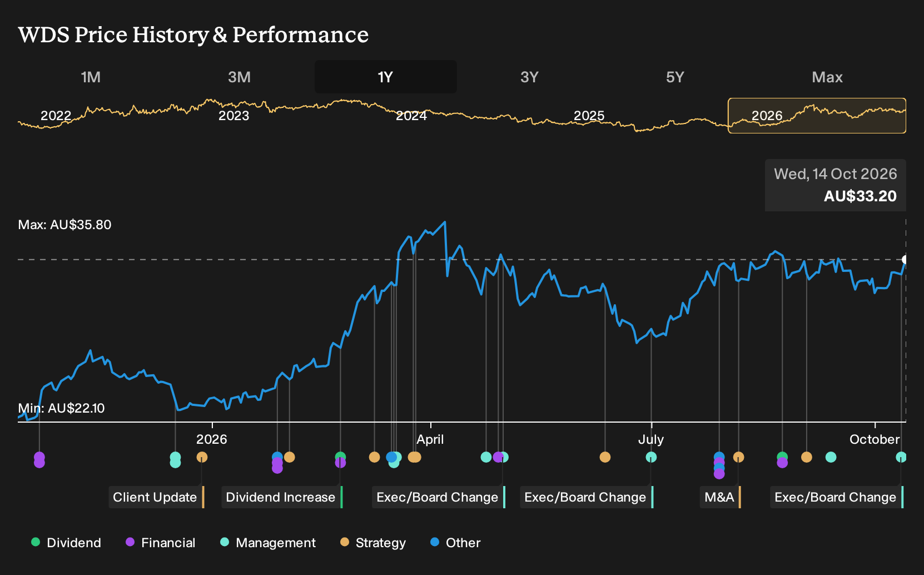This screenshot has width=924, height=575.
Task: Select the 1M time range tab
Action: [x=91, y=77]
